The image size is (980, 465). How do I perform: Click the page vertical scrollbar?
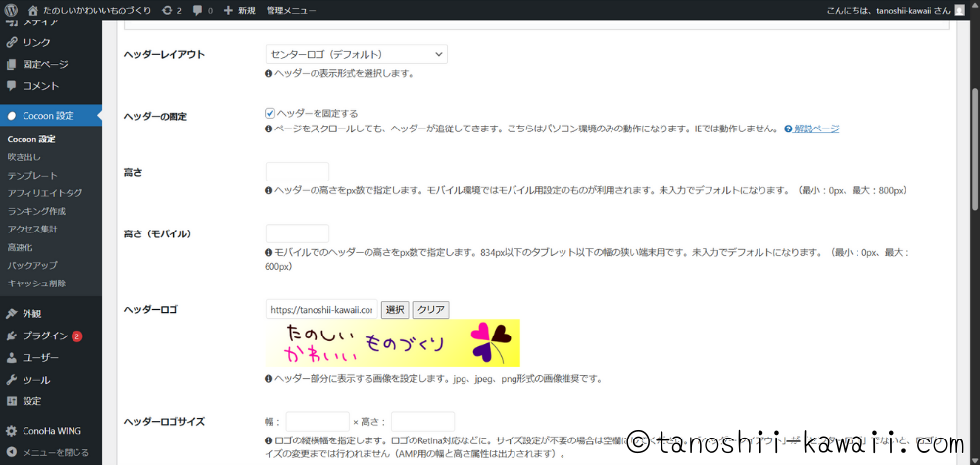click(x=975, y=150)
